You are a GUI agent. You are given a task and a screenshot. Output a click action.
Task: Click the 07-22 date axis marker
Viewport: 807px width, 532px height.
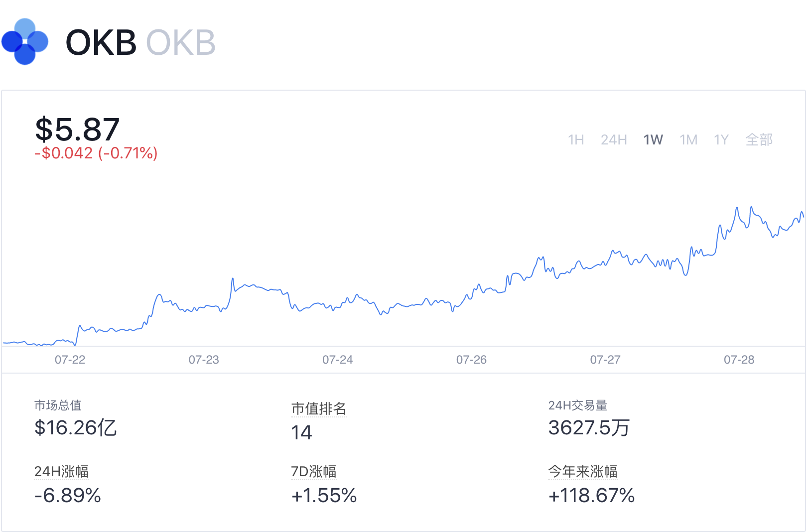(70, 360)
